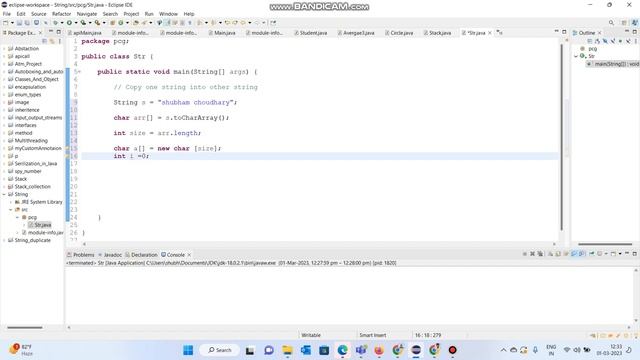Click the New Java Class green icon
640x360 pixels.
click(x=121, y=23)
